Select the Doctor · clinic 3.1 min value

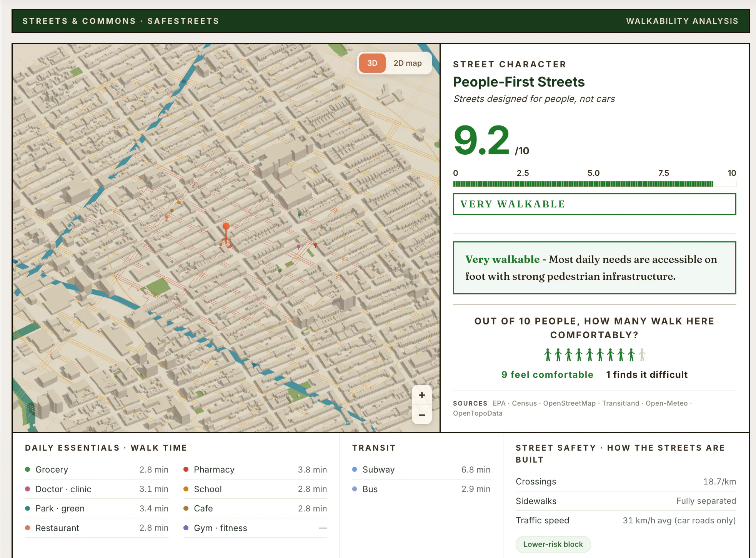tap(154, 489)
